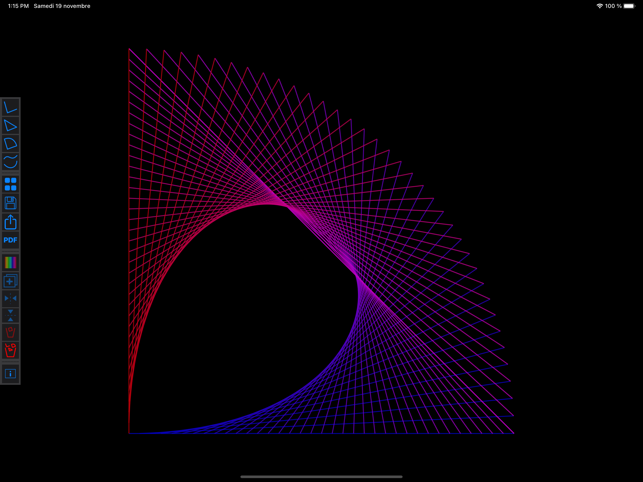The height and width of the screenshot is (482, 643).
Task: Select the curves tool
Action: pos(10,162)
